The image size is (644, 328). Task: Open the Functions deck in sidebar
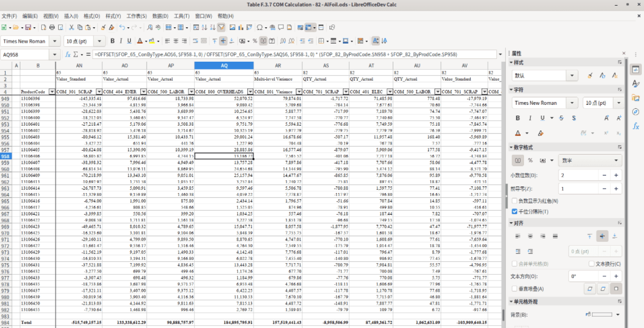(x=636, y=126)
